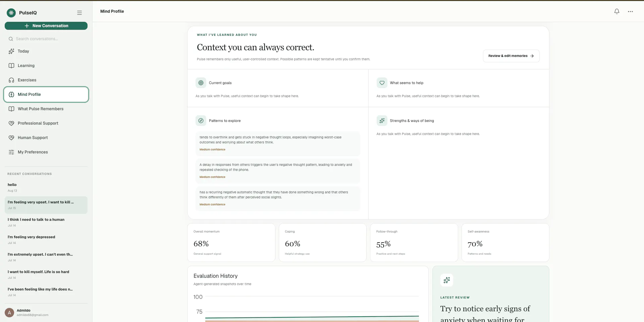The height and width of the screenshot is (322, 644).
Task: Click the Current goals target icon
Action: (x=201, y=83)
